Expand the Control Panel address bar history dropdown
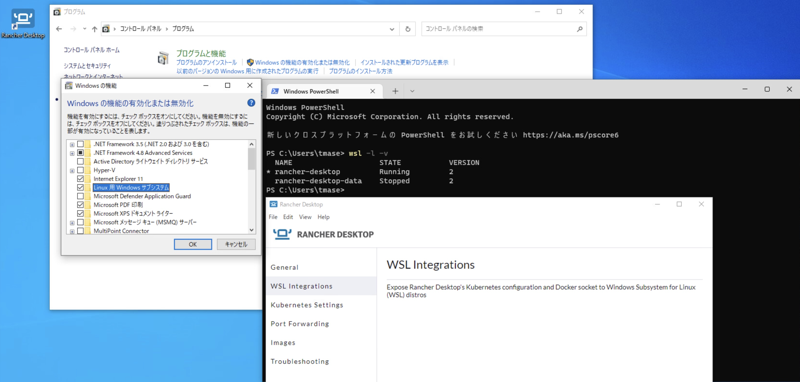 [x=392, y=29]
